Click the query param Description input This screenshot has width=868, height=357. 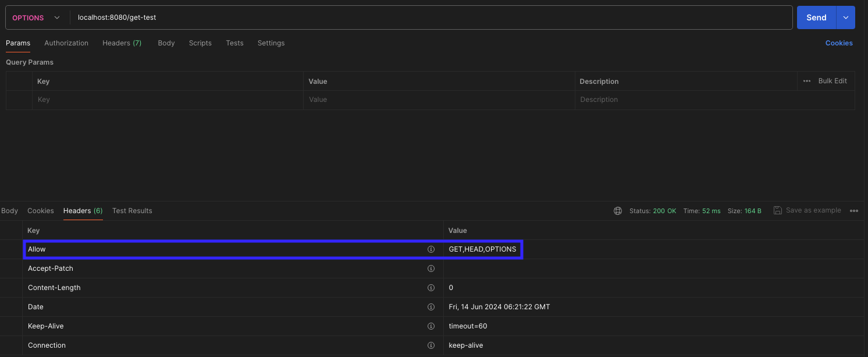(x=714, y=100)
